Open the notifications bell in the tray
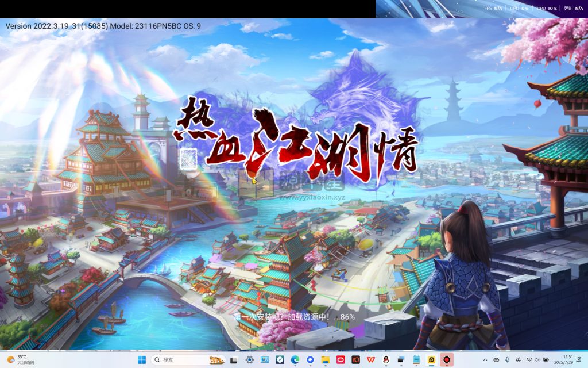The image size is (588, 368). tap(578, 359)
